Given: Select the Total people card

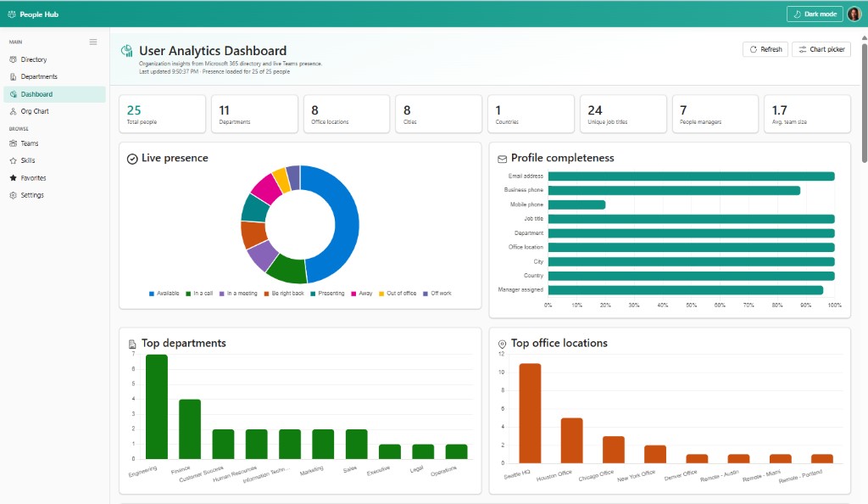Looking at the screenshot, I should tap(162, 114).
